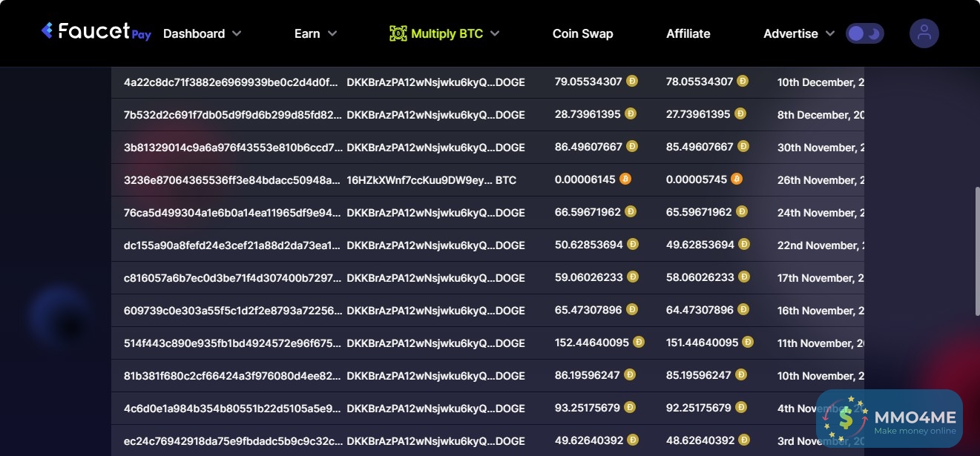980x456 pixels.
Task: Click the orange Bitcoin icon beside 0.00006145
Action: [625, 179]
